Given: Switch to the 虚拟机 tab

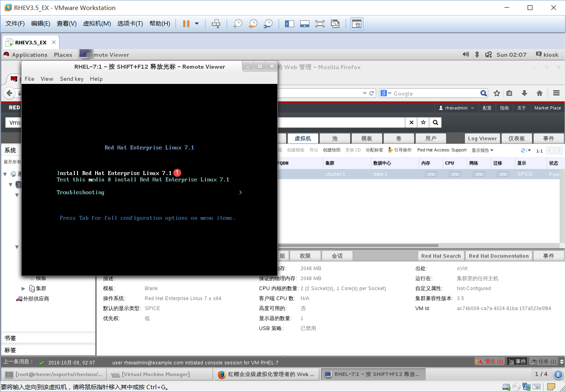Looking at the screenshot, I should (303, 138).
